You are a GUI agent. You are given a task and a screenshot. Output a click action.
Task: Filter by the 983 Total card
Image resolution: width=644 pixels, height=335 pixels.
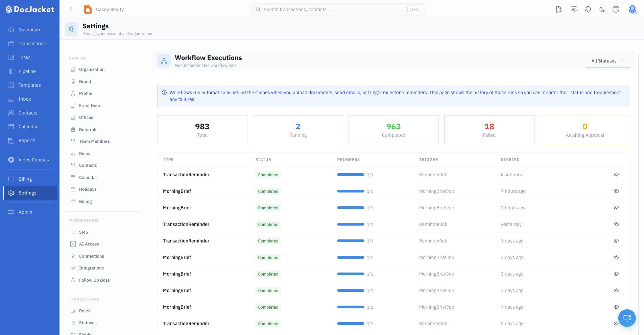coord(202,130)
